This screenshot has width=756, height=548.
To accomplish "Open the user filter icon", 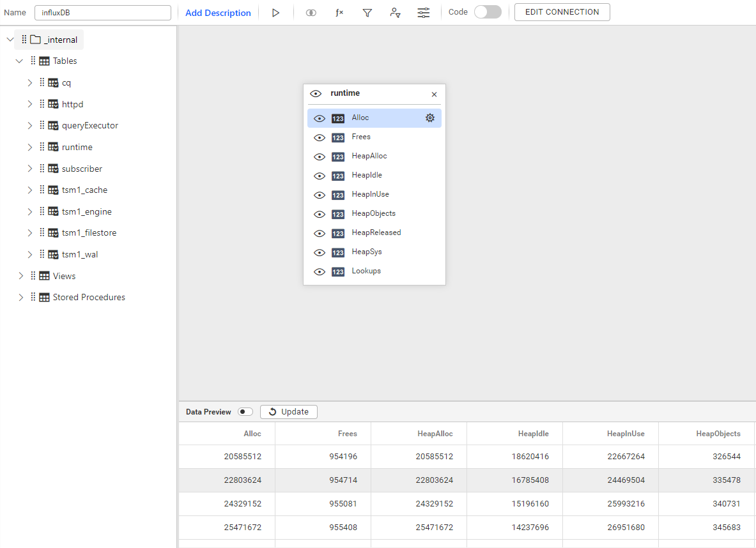I will (395, 12).
